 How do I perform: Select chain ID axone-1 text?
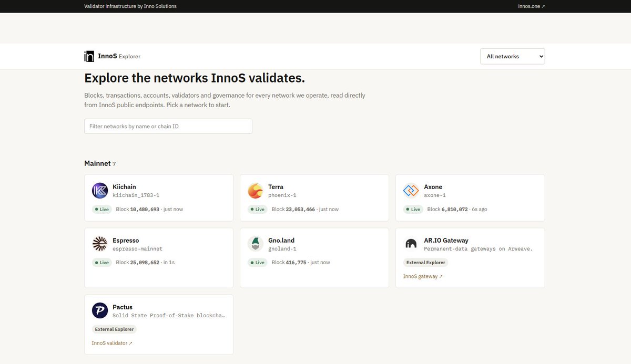(435, 195)
